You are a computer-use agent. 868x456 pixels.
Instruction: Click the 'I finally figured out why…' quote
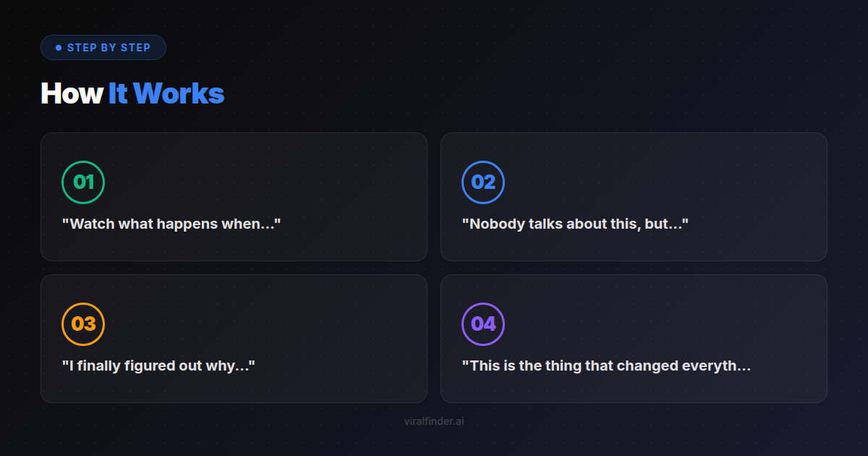(x=160, y=366)
